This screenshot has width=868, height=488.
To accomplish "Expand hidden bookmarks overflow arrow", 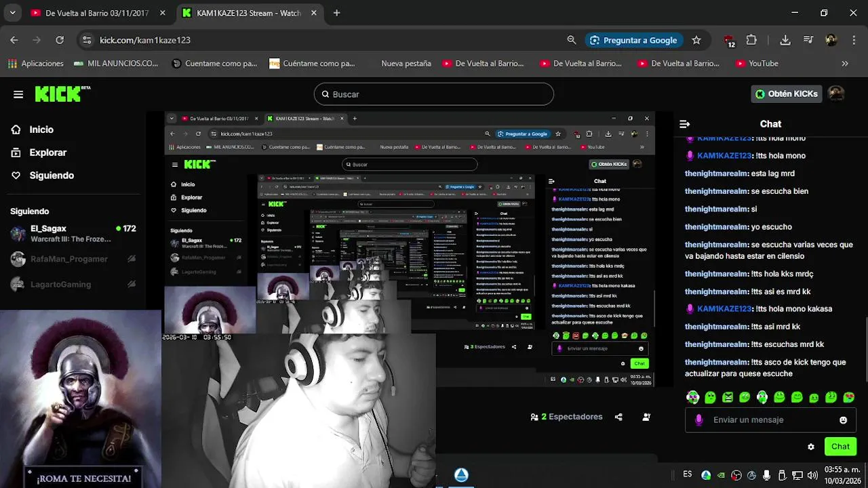I will (x=845, y=63).
